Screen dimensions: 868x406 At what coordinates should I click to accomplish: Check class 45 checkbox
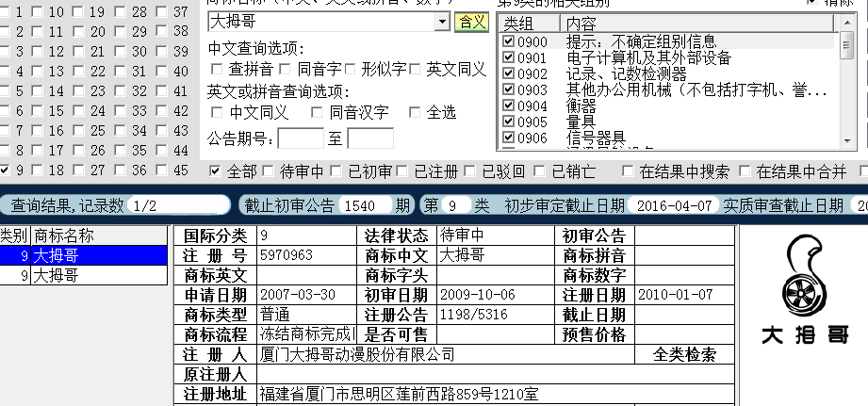pos(162,170)
